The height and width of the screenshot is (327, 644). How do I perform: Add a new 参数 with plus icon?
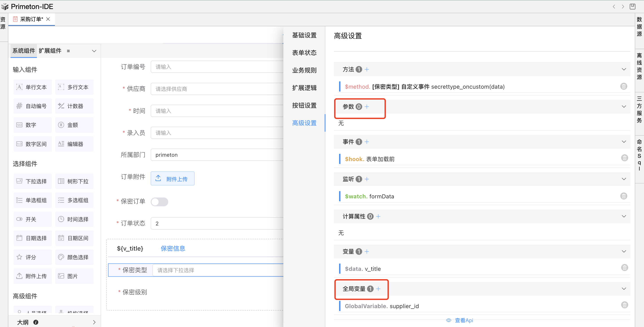pyautogui.click(x=367, y=107)
